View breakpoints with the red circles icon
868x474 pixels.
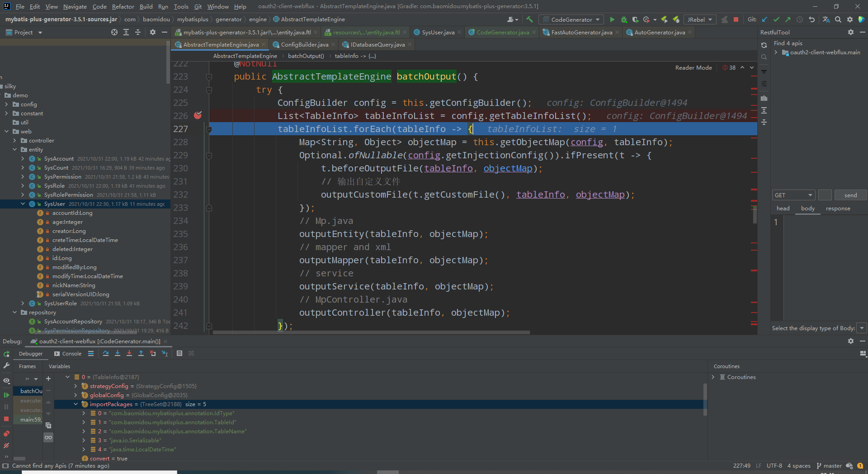(x=6, y=434)
